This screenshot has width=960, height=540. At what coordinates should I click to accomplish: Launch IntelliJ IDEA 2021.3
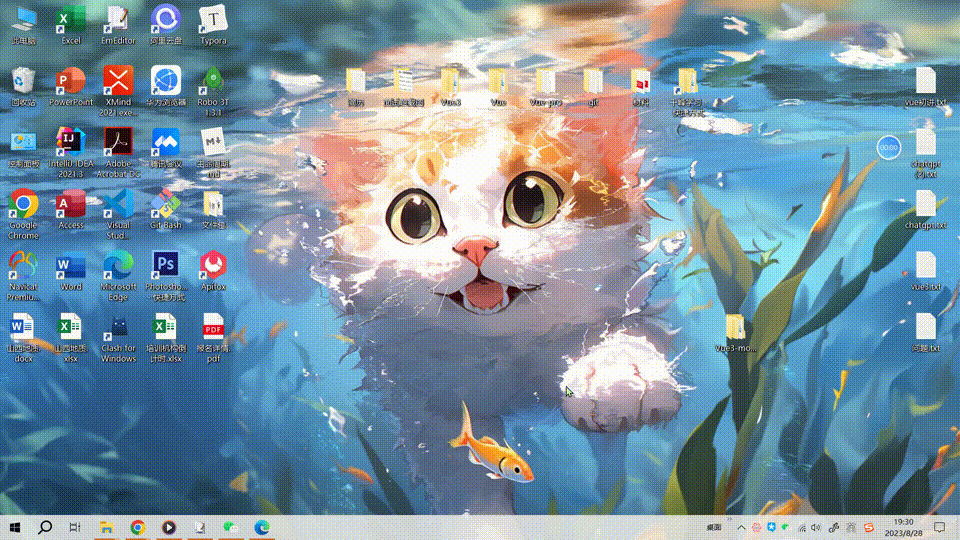[71, 152]
